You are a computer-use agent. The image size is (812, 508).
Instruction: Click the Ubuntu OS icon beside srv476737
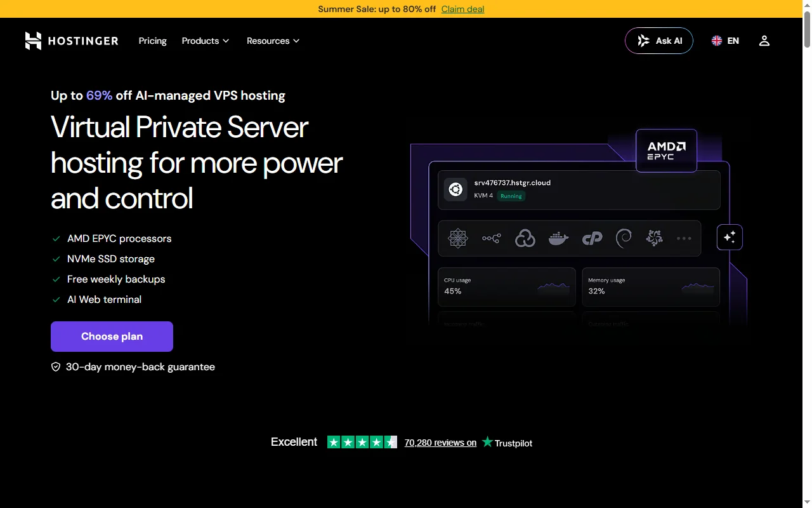click(455, 189)
